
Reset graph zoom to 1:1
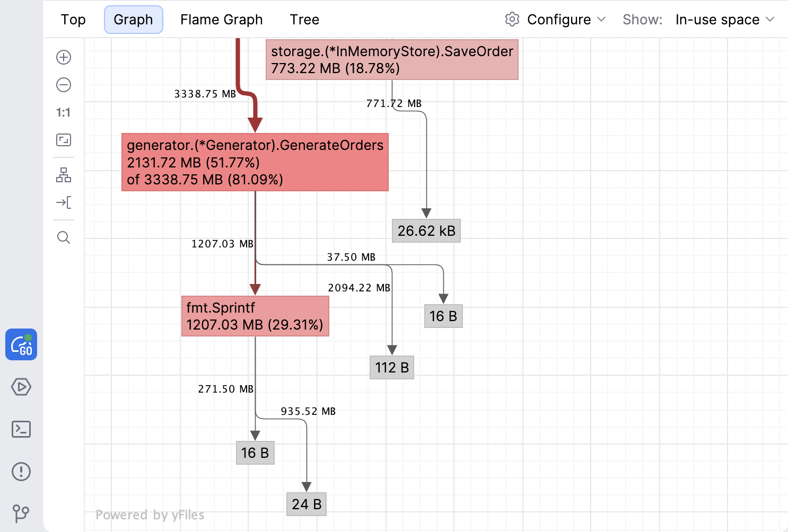[64, 112]
